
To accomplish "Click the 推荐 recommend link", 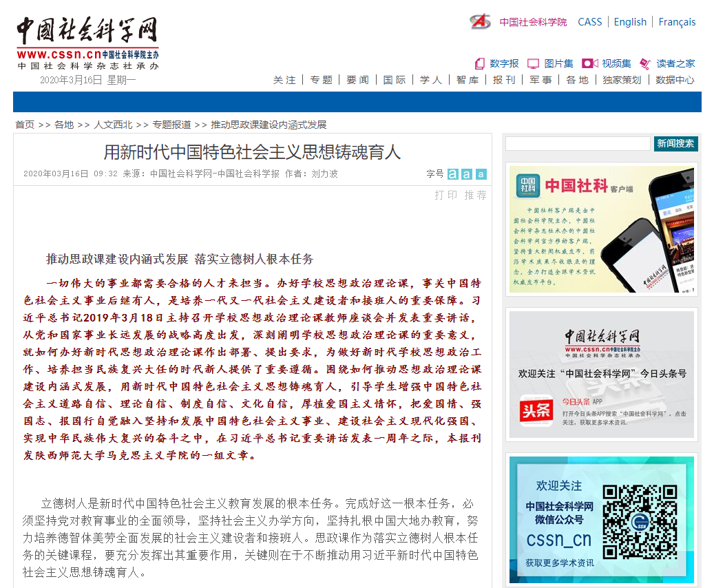I will [x=475, y=195].
